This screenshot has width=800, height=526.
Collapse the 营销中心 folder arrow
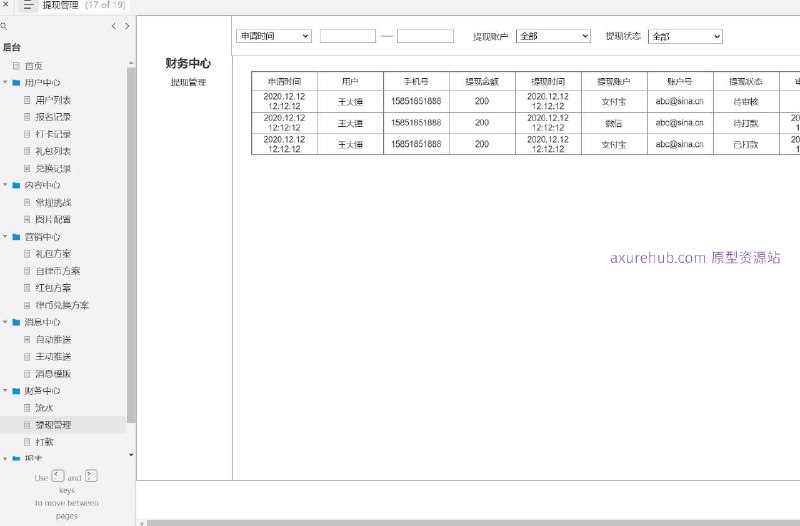[5, 236]
